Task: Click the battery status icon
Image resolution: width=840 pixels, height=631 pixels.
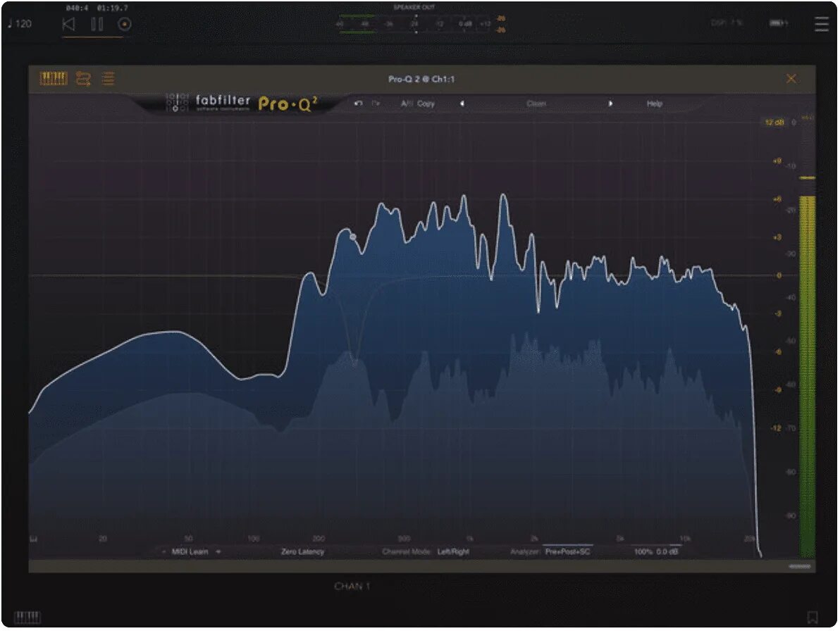Action: 778,23
